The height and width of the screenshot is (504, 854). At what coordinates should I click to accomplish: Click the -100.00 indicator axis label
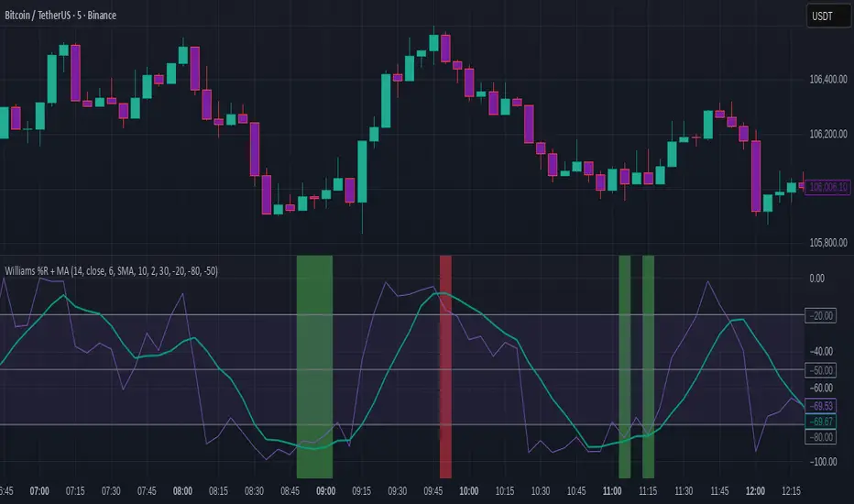pyautogui.click(x=817, y=461)
